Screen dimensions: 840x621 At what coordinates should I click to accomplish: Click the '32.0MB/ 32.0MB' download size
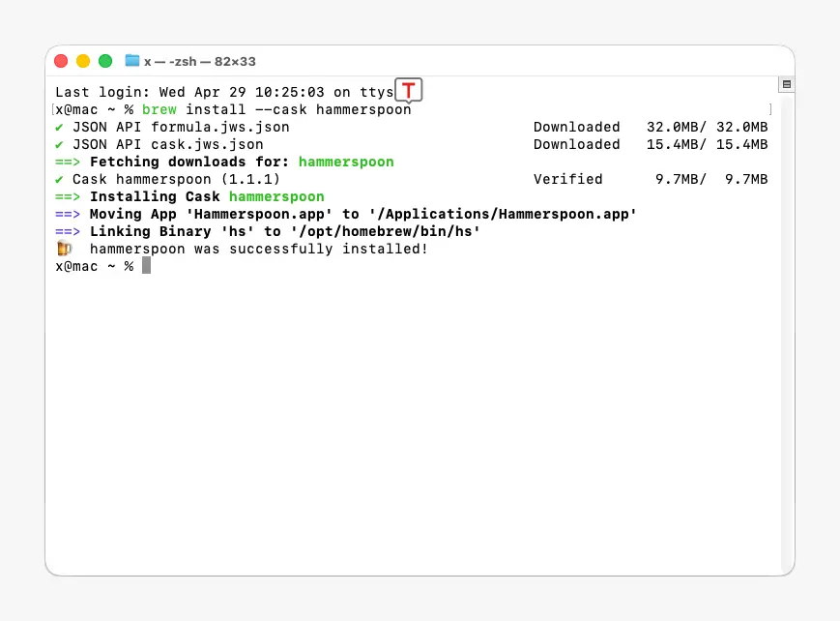point(708,127)
